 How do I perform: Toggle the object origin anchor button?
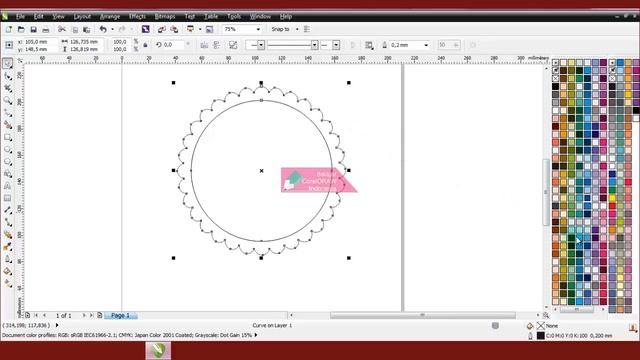(x=9, y=45)
